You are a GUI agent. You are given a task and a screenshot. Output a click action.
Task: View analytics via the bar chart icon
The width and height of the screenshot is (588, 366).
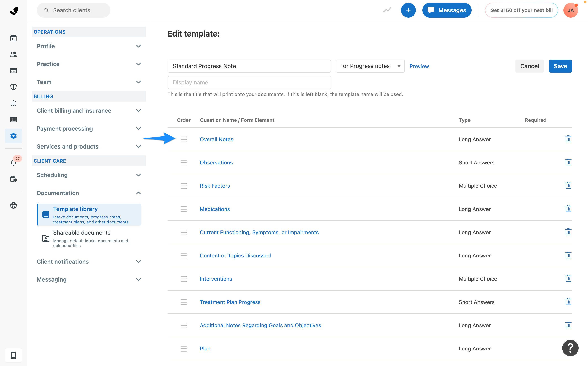click(x=13, y=103)
